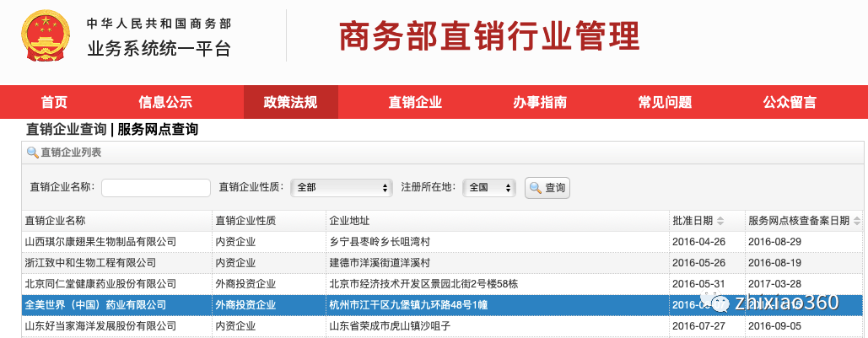868x338 pixels.
Task: Click the 直销企业名称 column header
Action: pos(116,221)
